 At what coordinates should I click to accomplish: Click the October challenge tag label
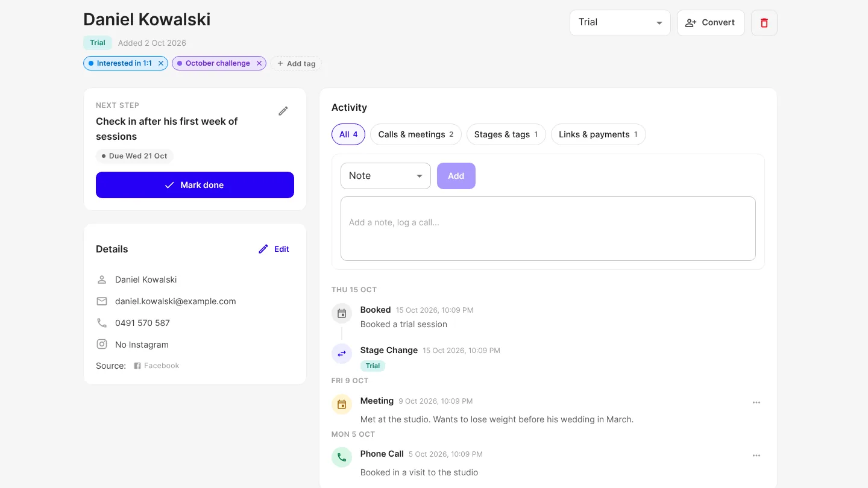click(218, 63)
